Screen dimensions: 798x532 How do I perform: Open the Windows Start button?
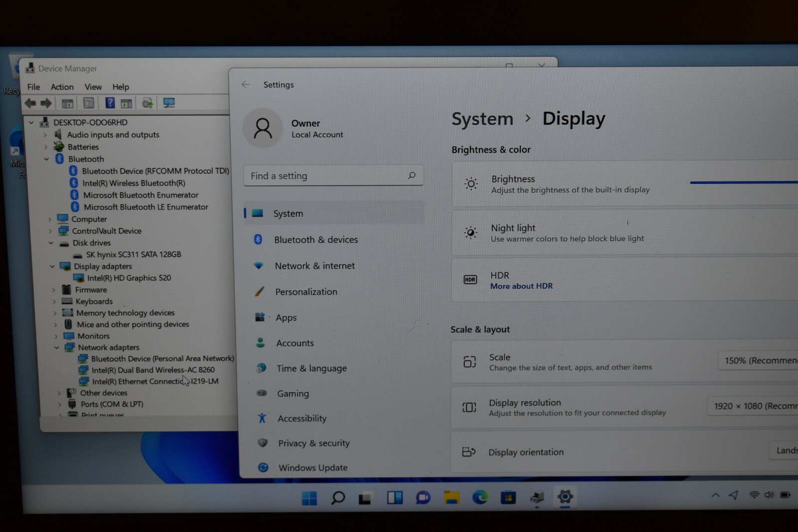[x=309, y=498]
